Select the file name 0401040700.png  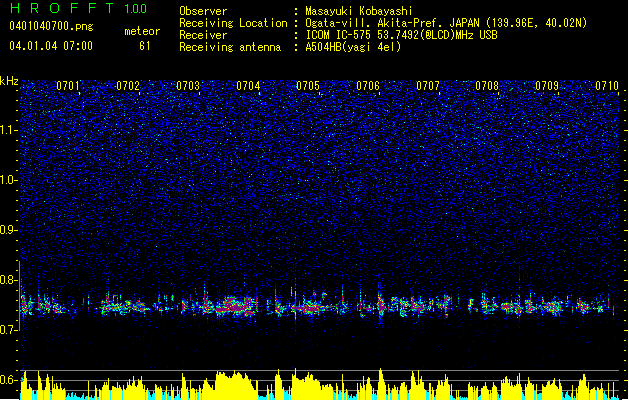click(51, 27)
